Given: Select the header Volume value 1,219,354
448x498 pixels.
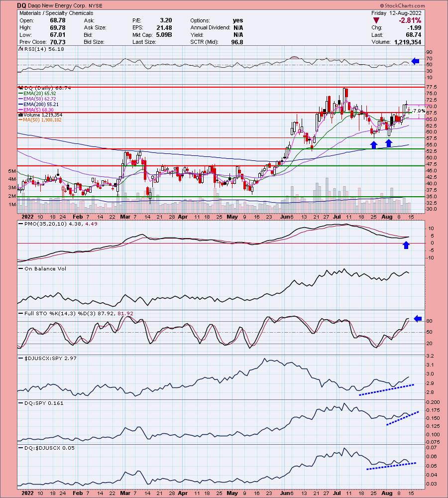Looking at the screenshot, I should [408, 42].
